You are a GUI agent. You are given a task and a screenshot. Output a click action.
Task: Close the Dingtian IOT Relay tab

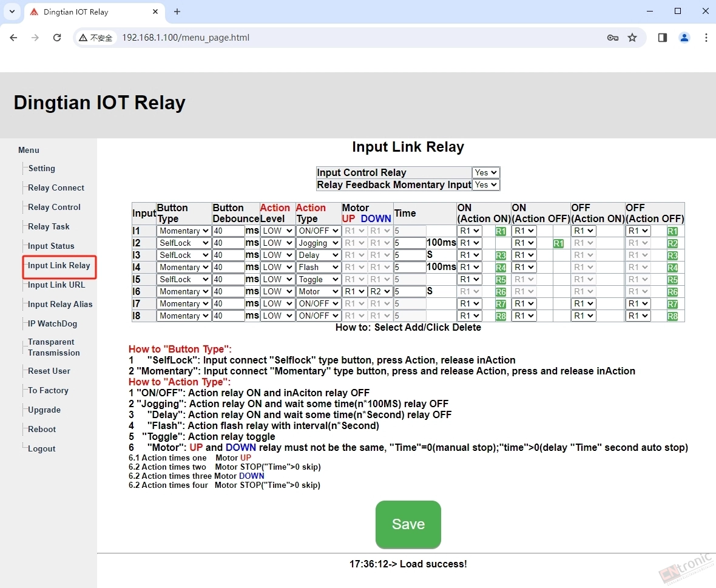click(x=155, y=12)
